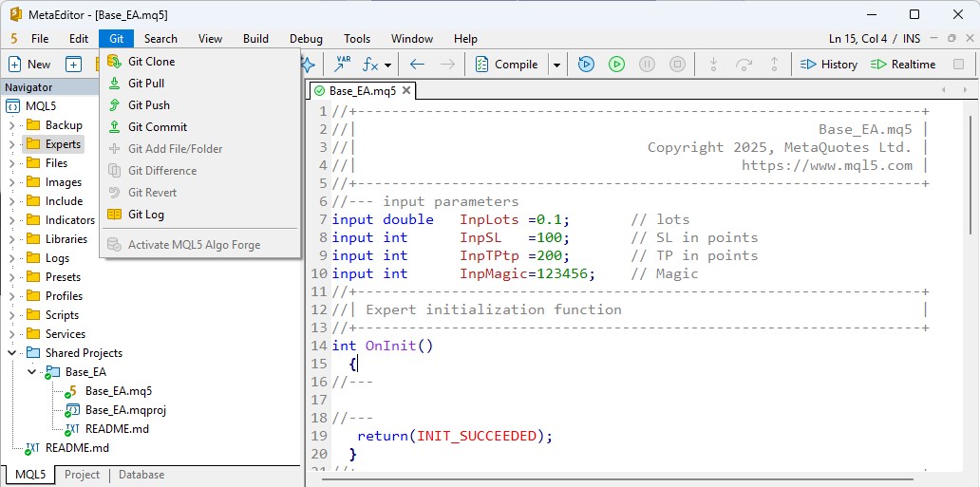The height and width of the screenshot is (487, 980).
Task: Click the Step Over debug icon
Action: pyautogui.click(x=744, y=65)
